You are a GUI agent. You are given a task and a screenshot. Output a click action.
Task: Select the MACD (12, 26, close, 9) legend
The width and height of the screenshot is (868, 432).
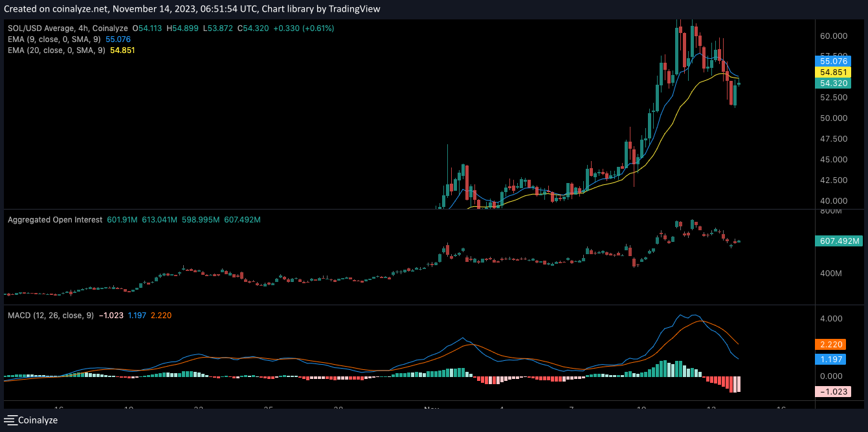click(x=49, y=315)
